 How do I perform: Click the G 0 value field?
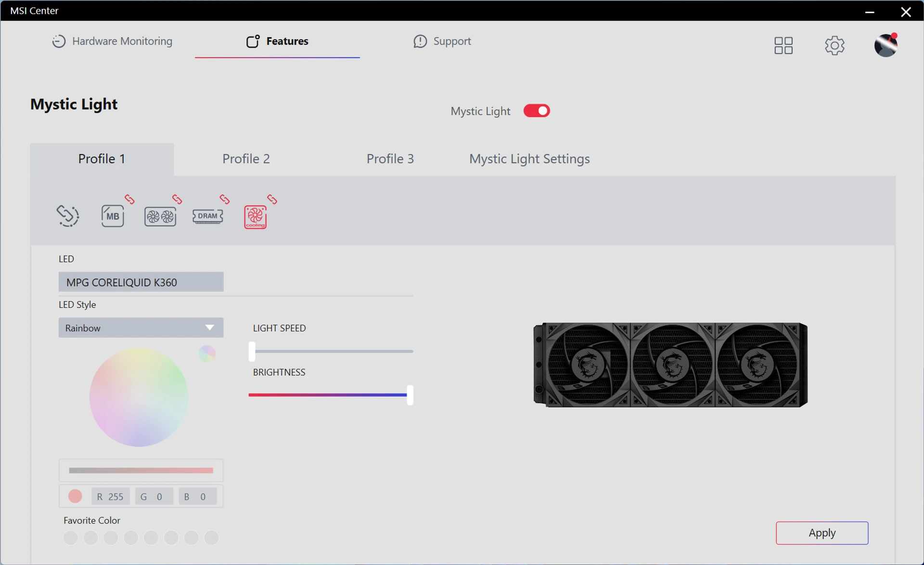[154, 496]
